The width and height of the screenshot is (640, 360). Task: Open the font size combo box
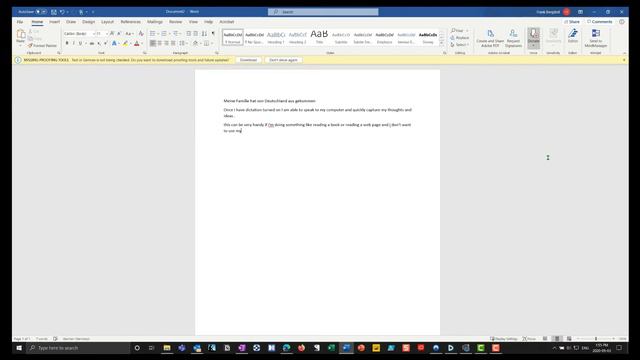tap(101, 33)
